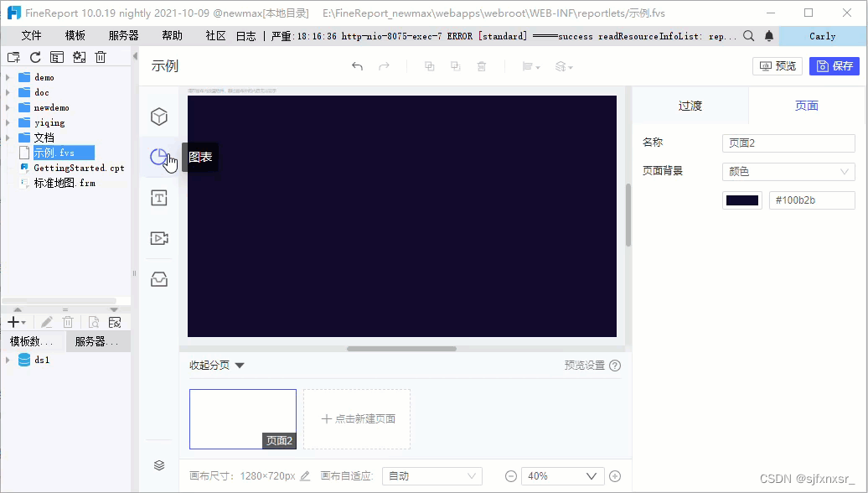Click the dark page background color swatch

click(x=741, y=200)
